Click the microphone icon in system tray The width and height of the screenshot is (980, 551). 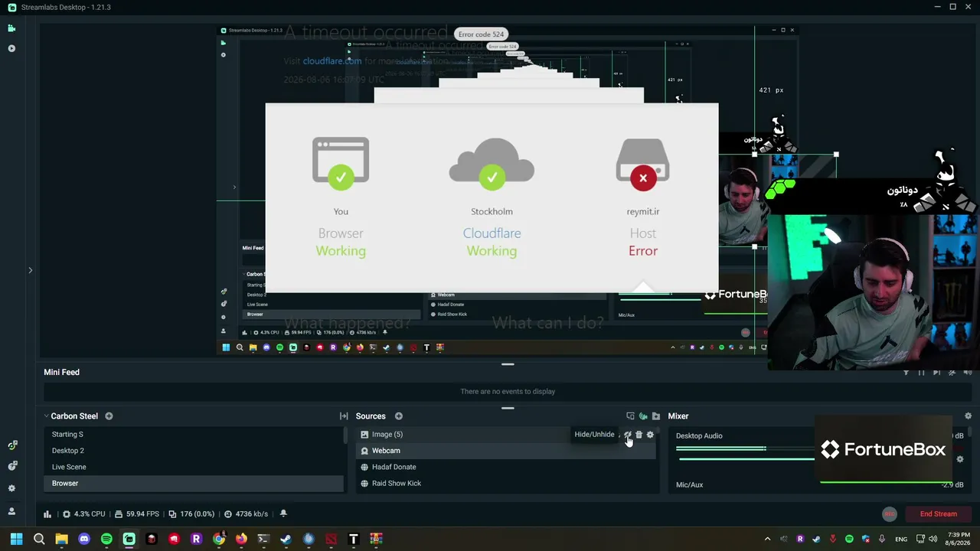(x=882, y=539)
